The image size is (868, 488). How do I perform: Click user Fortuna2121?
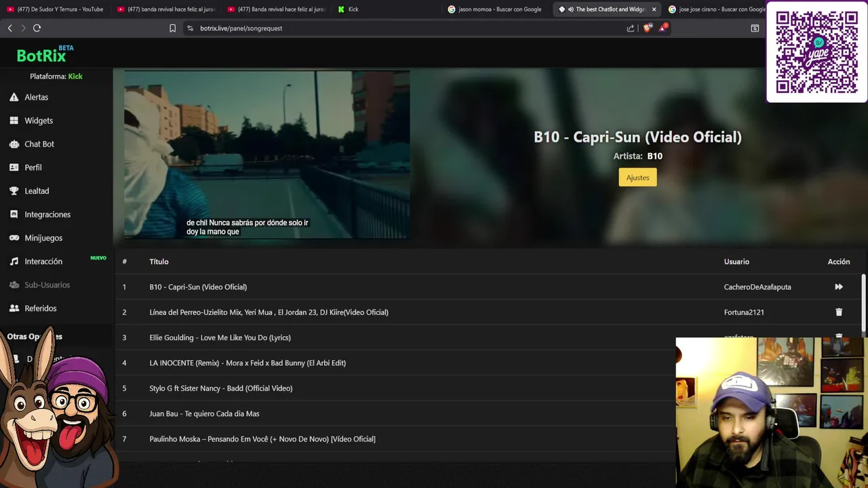[745, 312]
